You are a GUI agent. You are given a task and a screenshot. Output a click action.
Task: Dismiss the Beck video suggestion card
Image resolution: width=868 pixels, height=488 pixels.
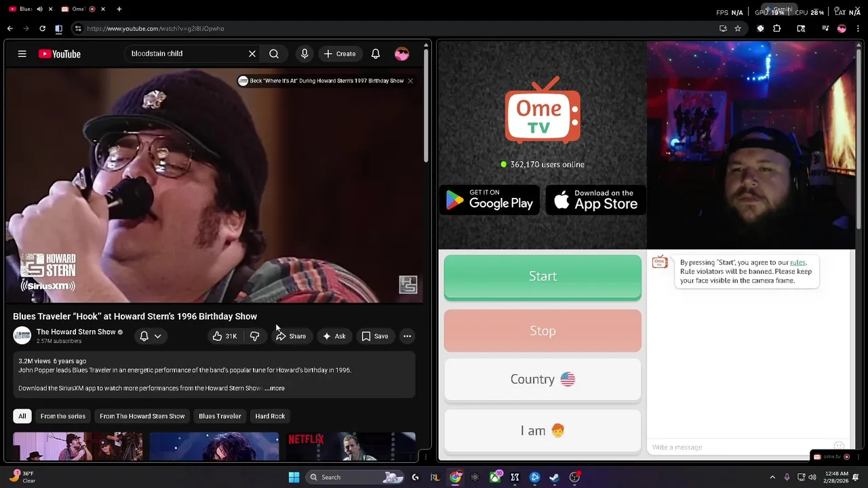410,81
